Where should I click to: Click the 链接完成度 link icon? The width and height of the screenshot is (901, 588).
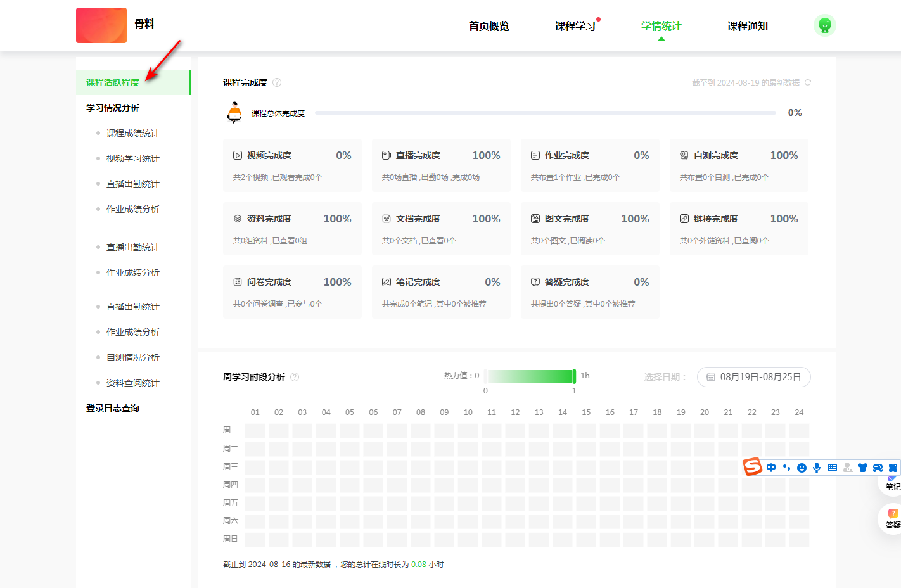tap(684, 219)
